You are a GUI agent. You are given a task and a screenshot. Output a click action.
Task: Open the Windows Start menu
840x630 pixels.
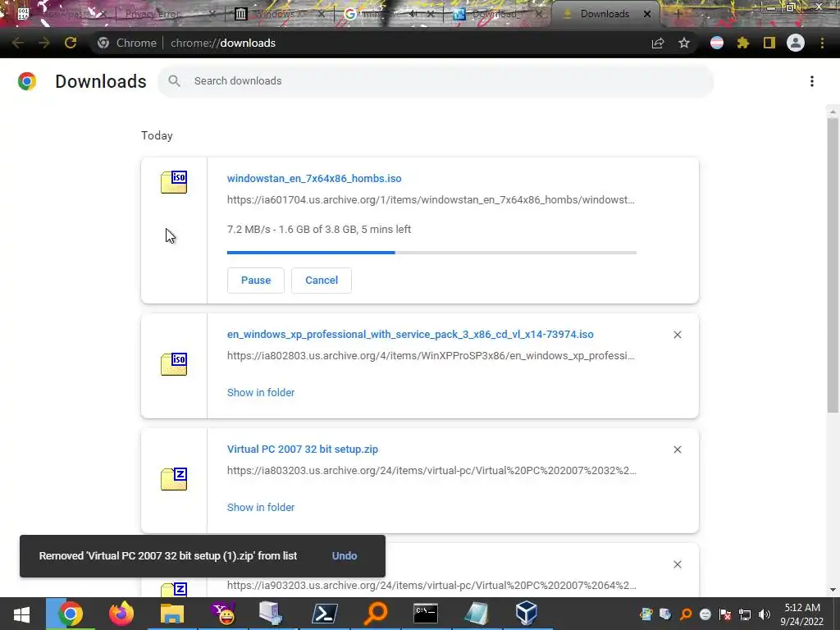(21, 614)
